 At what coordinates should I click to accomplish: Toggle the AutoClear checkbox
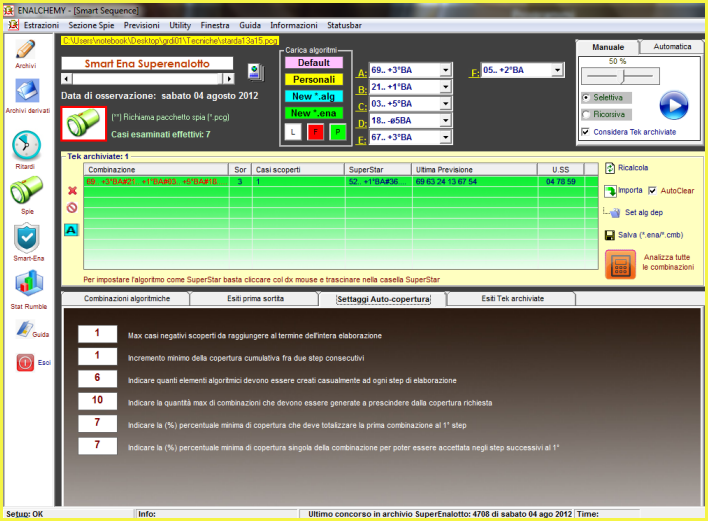click(x=652, y=191)
